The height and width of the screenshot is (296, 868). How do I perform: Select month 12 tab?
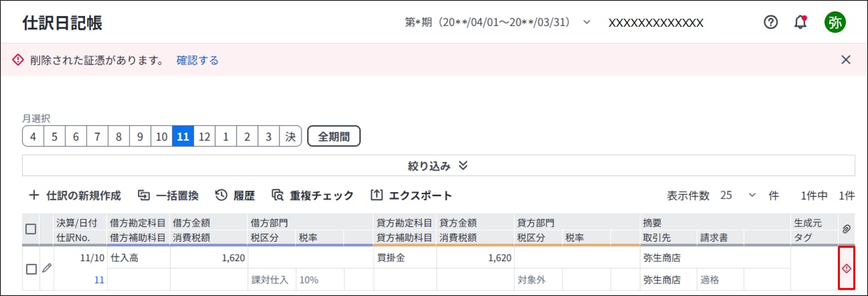205,136
